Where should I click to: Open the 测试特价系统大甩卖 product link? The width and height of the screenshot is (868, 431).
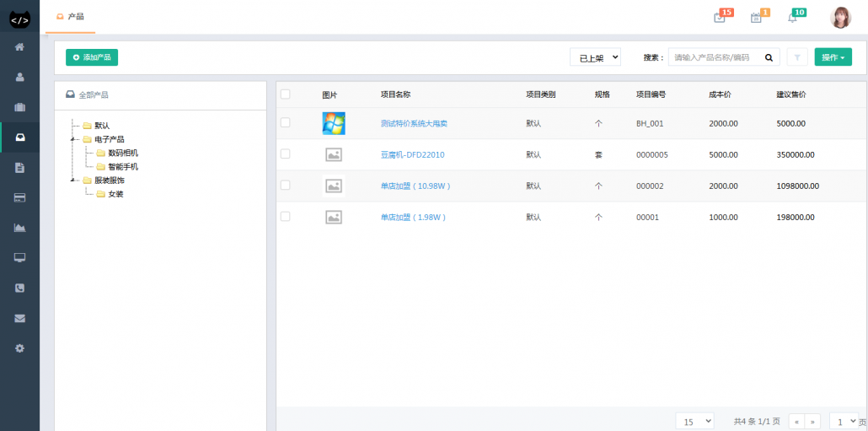point(414,123)
